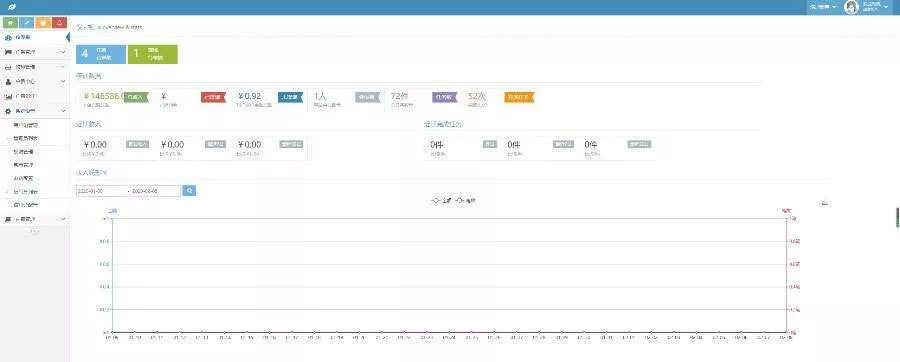Screen dimensions: 900x362
Task: Click the orange shortcut button atop the sidebar
Action: coord(43,23)
